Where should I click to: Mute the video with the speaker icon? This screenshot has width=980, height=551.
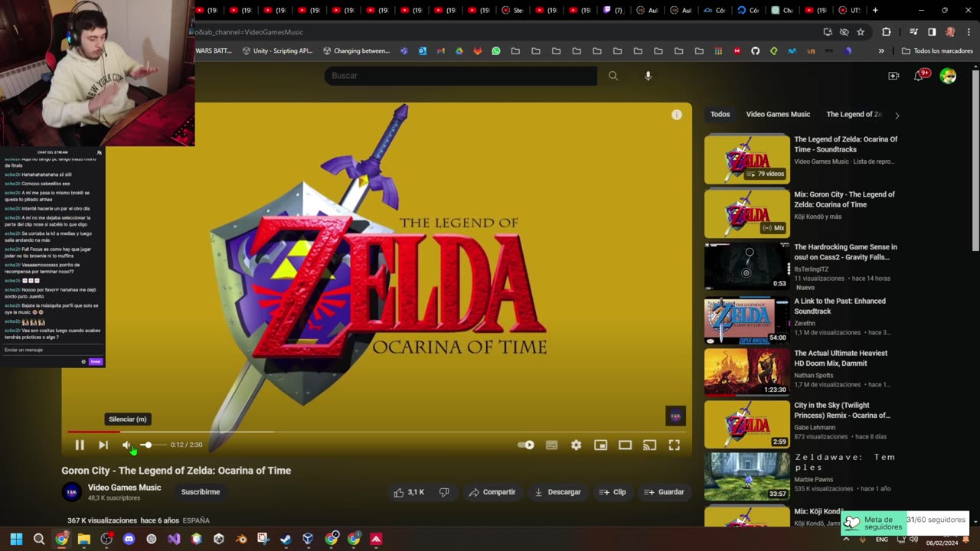pyautogui.click(x=127, y=445)
